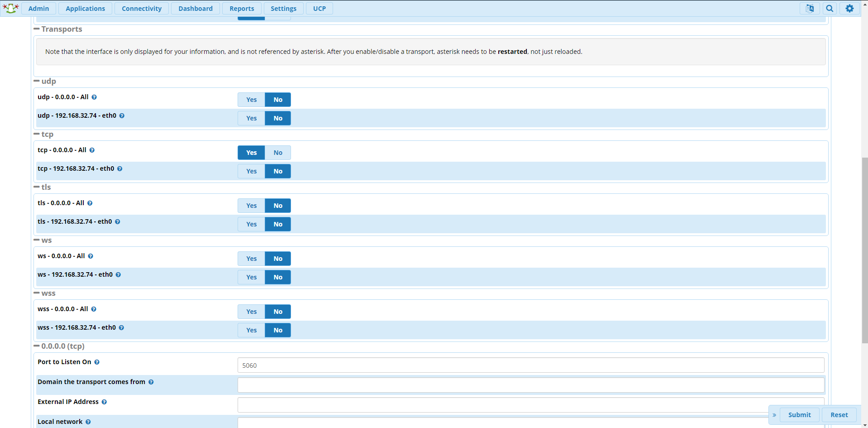Show help for tcp - 0.0.0.0 - All
Viewport: 868px width, 428px height.
(x=92, y=150)
